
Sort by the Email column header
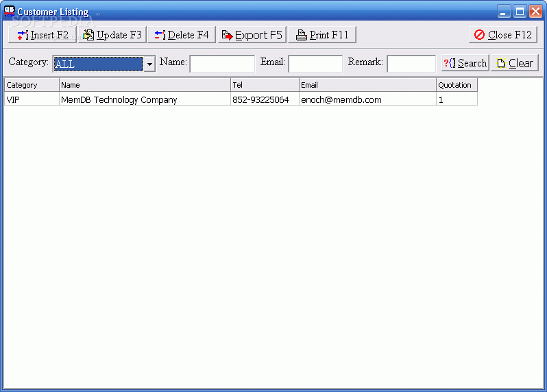pos(367,85)
